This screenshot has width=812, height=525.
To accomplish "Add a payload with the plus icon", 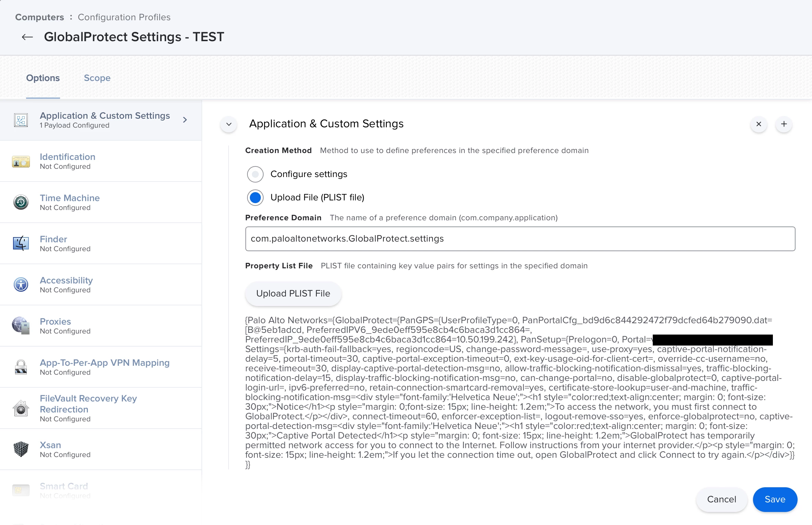I will pyautogui.click(x=784, y=124).
